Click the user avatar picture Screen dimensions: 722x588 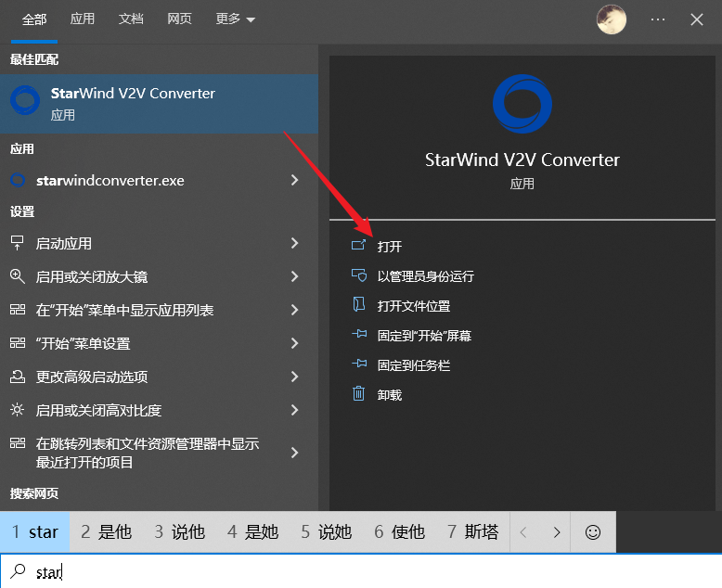point(611,19)
